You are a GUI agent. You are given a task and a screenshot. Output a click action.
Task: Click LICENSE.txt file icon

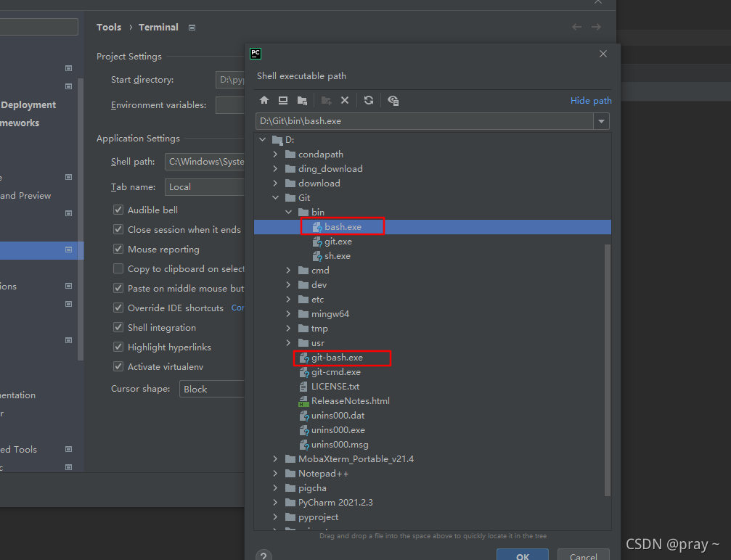pyautogui.click(x=303, y=386)
